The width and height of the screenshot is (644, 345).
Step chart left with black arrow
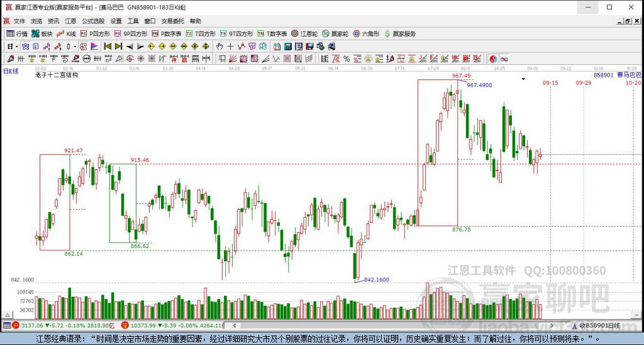[x=130, y=47]
